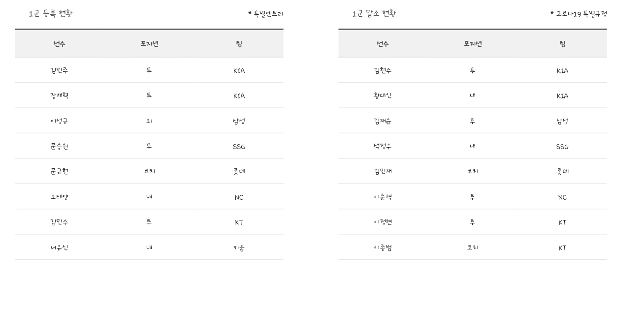
Task: Select player 김재윤 of 삼성
Action: point(383,121)
